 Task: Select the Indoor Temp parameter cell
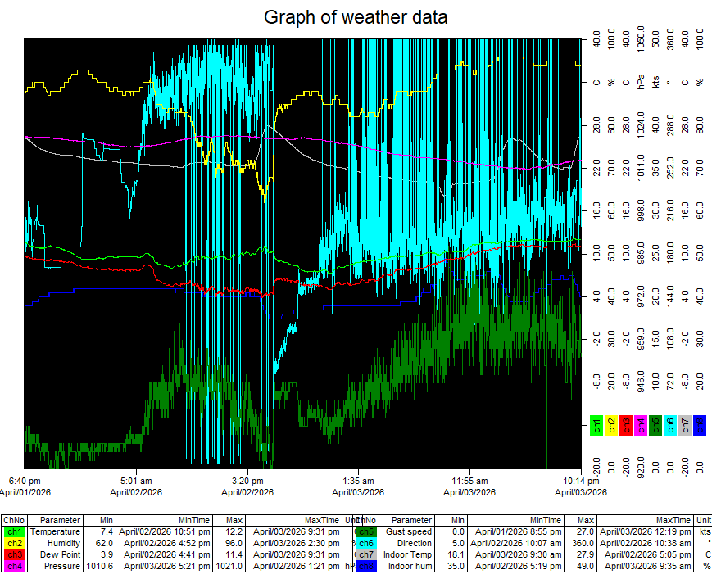(407, 554)
